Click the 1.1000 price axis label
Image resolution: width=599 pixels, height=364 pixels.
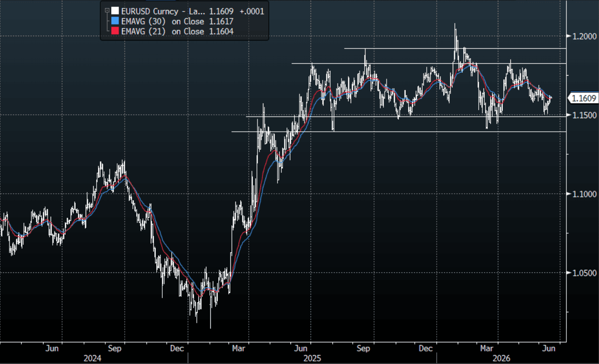[584, 194]
